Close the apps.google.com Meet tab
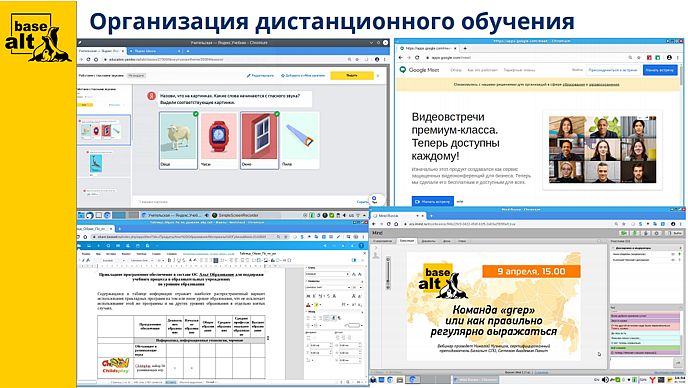This screenshot has width=688, height=388. 455,48
